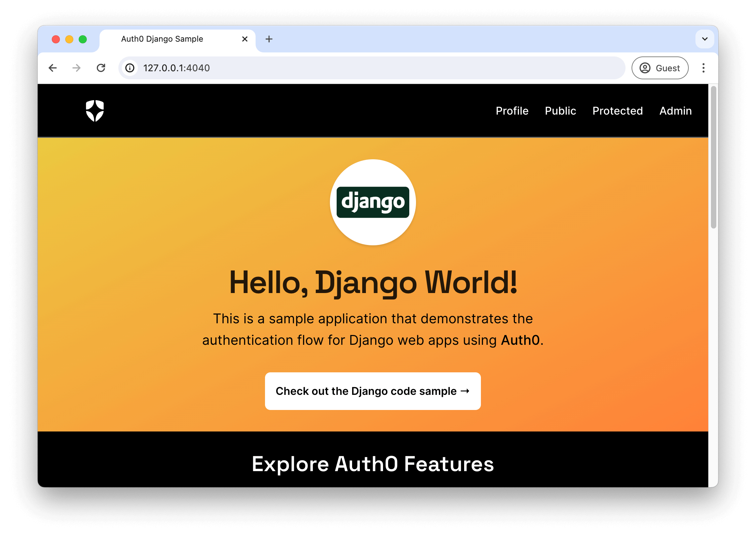Viewport: 756px width, 537px height.
Task: Click the red close window button
Action: pos(56,39)
